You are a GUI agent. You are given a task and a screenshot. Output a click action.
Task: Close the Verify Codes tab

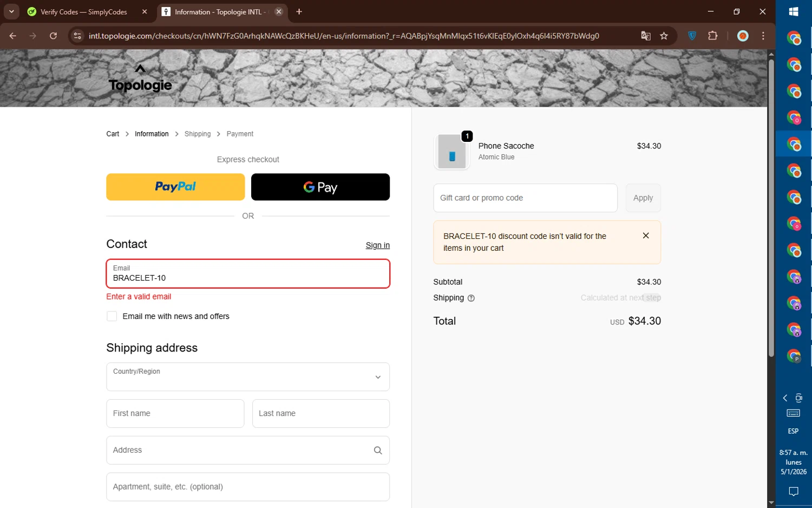[x=145, y=11]
